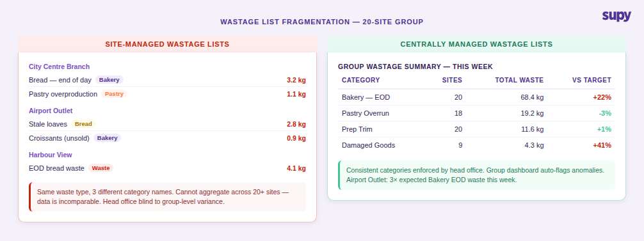Click the 'Group Wastage Summary — This Week' heading

pos(415,66)
